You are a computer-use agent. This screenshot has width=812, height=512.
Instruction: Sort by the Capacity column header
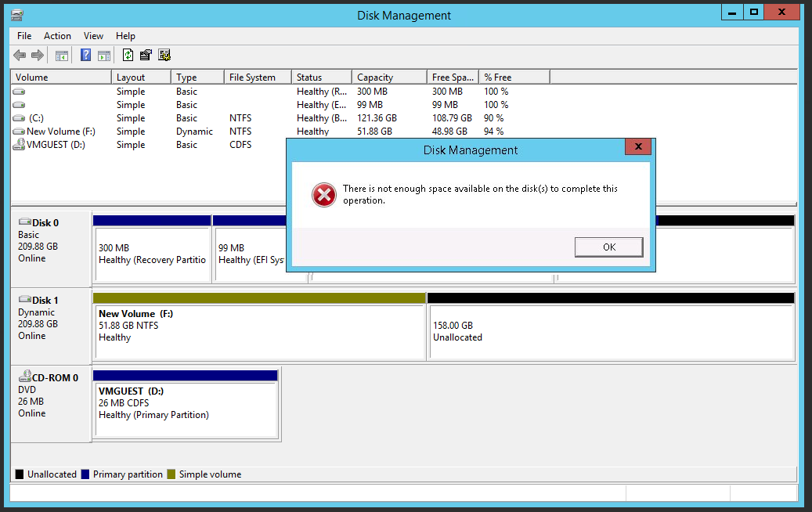389,78
